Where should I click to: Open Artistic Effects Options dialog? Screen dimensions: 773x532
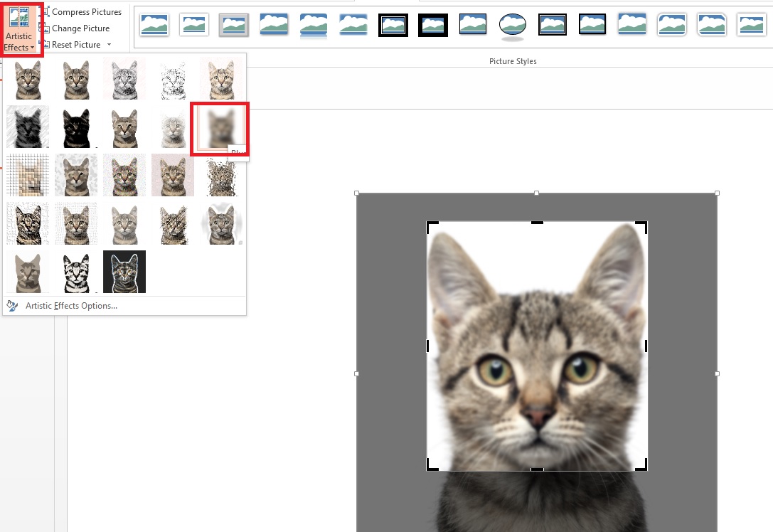71,304
